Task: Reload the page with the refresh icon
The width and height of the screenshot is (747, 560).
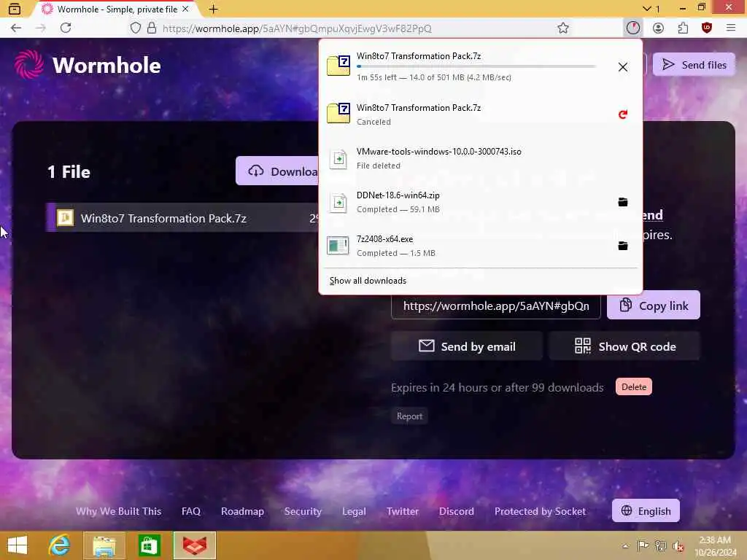Action: pyautogui.click(x=66, y=28)
